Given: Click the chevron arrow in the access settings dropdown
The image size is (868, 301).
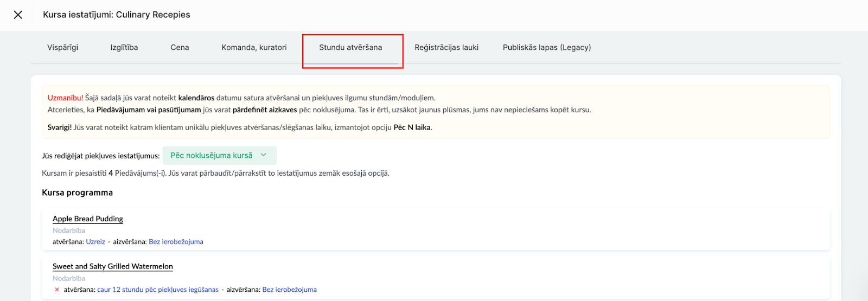Looking at the screenshot, I should (x=264, y=155).
